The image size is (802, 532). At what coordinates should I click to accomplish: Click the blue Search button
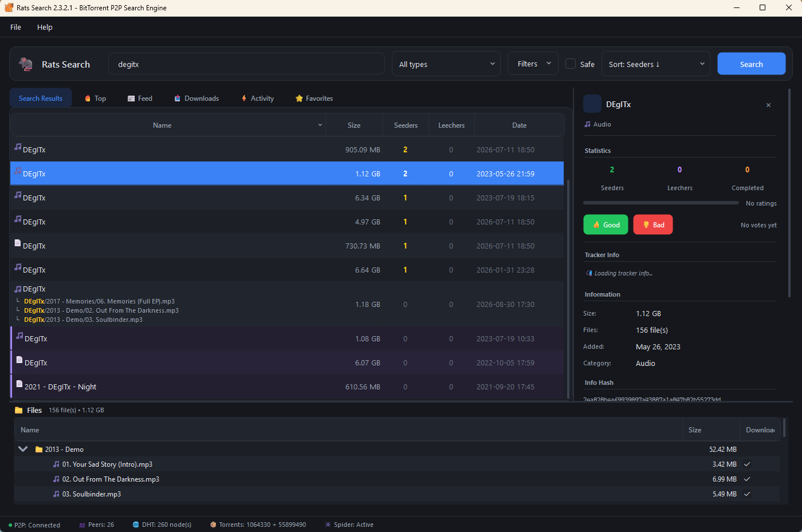pos(752,64)
